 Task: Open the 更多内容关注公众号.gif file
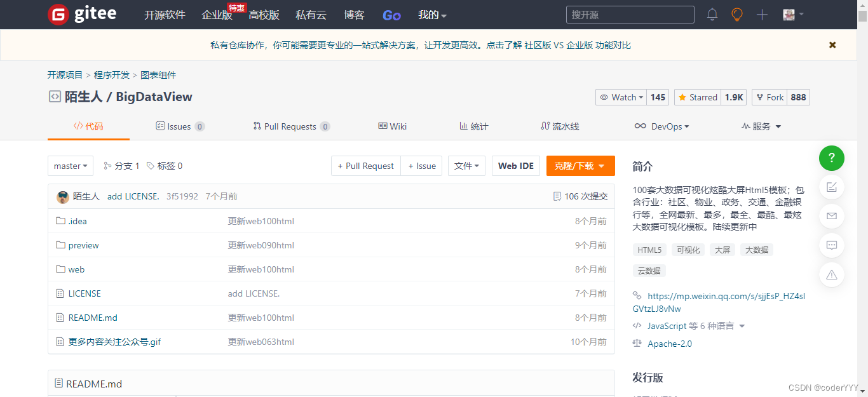click(115, 342)
